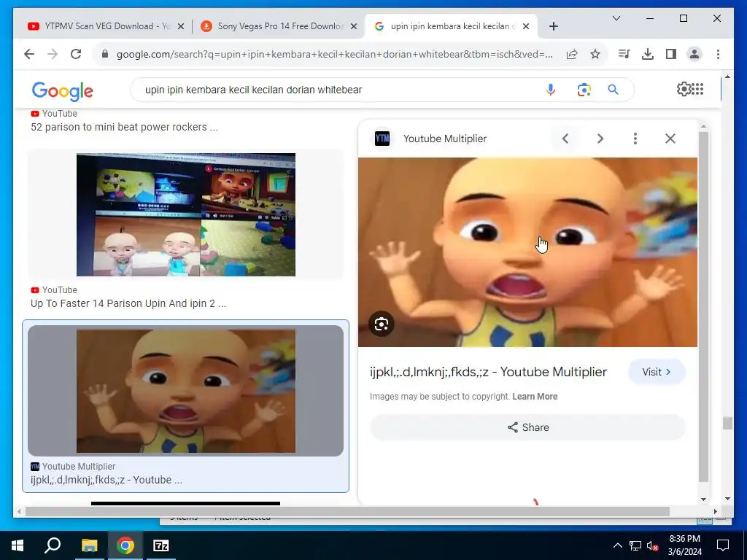Screen dimensions: 747x560
Task: Search by image with Google Lens icon
Action: pyautogui.click(x=584, y=90)
